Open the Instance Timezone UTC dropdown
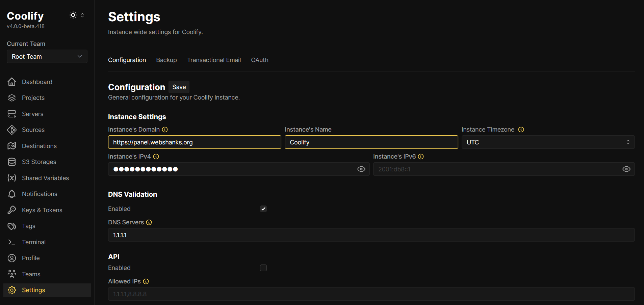This screenshot has width=644, height=305. coord(548,142)
